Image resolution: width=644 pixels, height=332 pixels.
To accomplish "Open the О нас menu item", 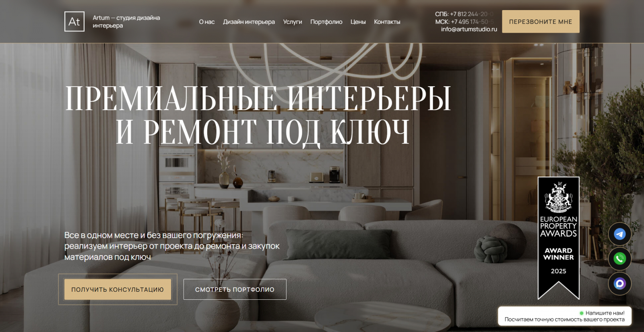I will click(207, 22).
